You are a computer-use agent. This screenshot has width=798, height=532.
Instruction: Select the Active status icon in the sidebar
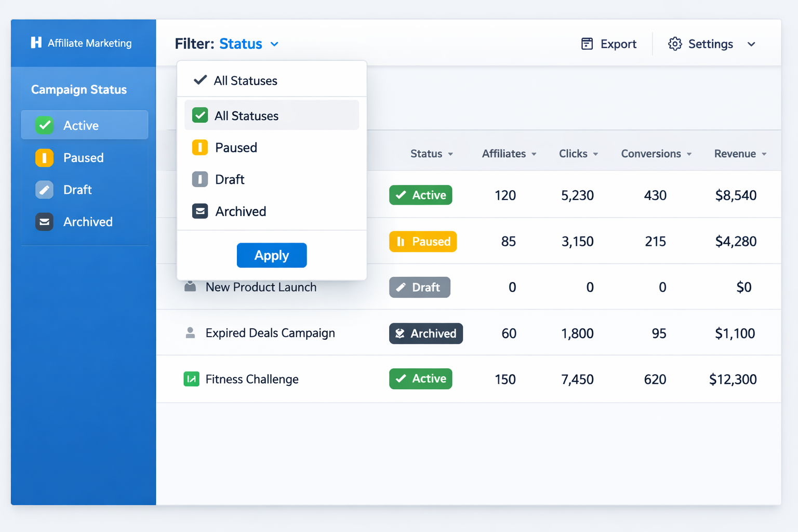[x=44, y=125]
